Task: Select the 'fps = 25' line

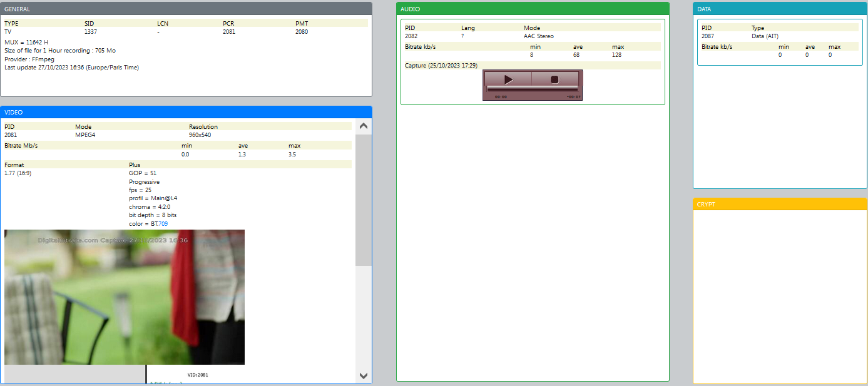Action: point(140,190)
